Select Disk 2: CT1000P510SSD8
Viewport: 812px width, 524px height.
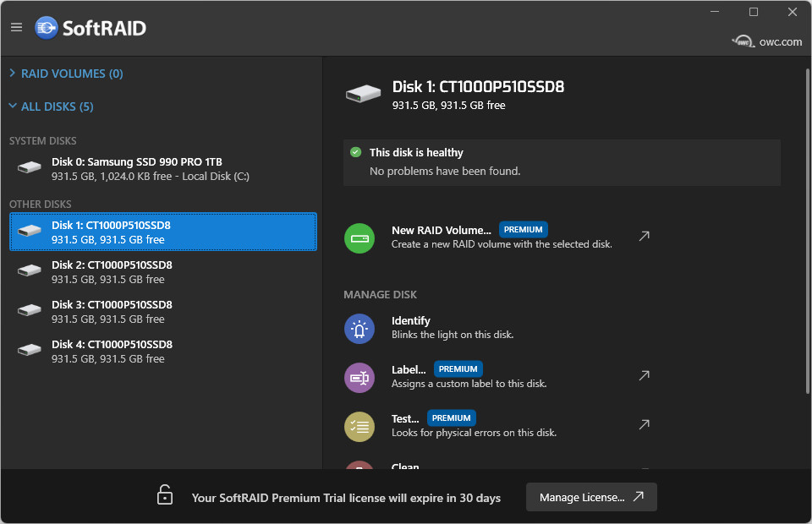tap(163, 272)
